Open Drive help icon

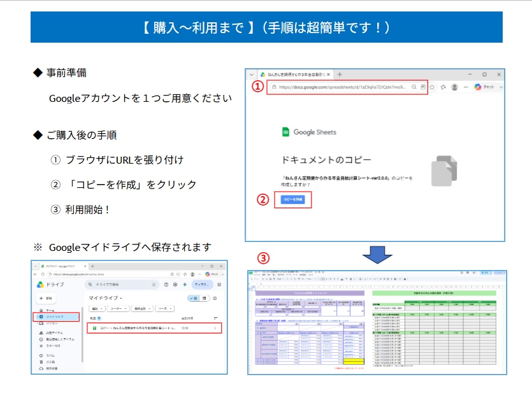click(x=166, y=285)
